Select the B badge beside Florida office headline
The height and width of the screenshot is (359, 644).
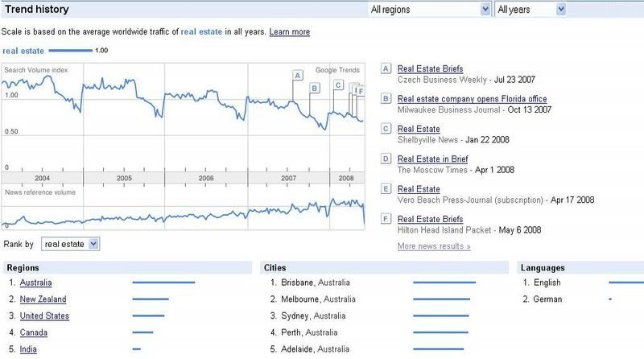point(386,98)
